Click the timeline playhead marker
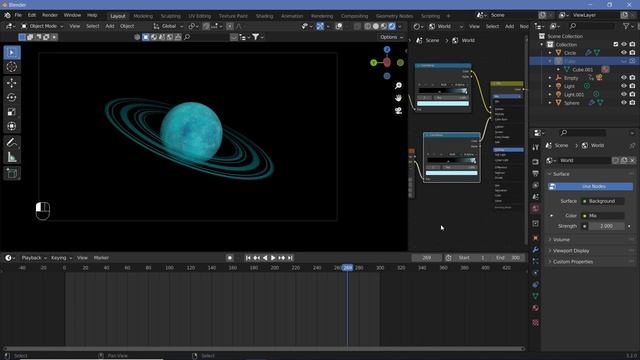 (347, 268)
